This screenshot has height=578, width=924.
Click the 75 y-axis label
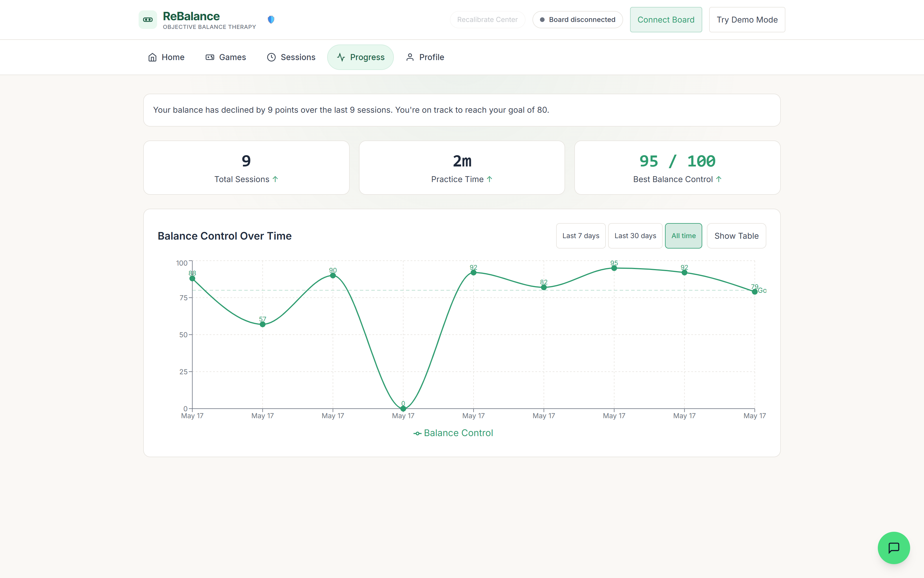(x=184, y=298)
